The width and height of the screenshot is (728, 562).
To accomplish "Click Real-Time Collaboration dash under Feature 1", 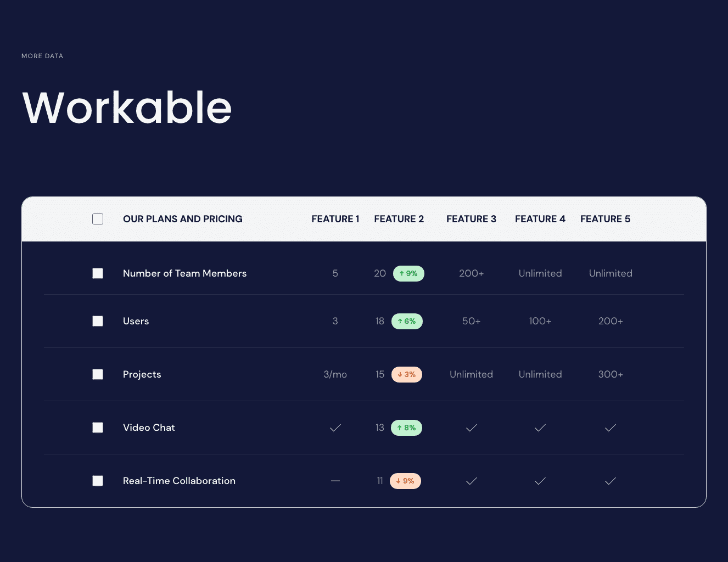I will 335,481.
